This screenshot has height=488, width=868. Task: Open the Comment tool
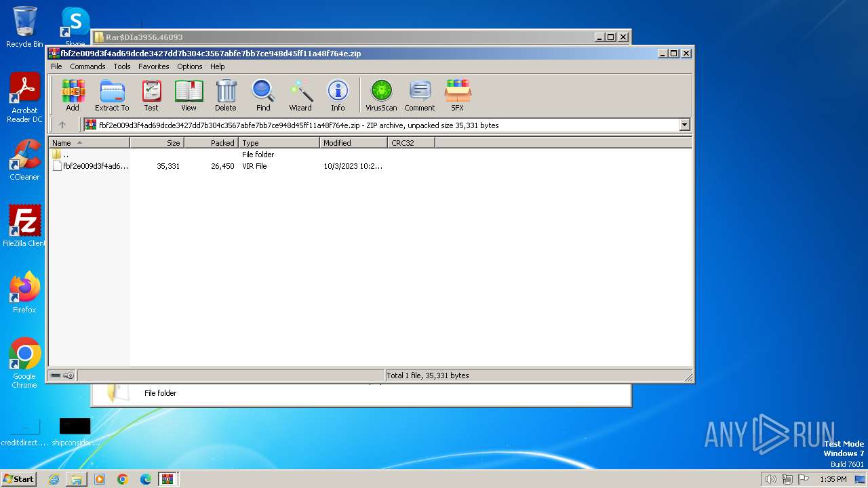click(420, 95)
